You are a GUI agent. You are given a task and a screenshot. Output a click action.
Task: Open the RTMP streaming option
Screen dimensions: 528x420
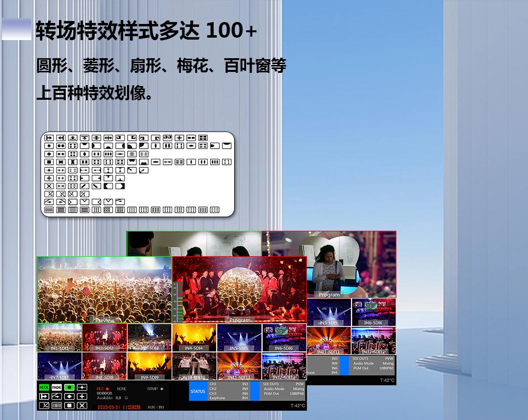pyautogui.click(x=155, y=389)
